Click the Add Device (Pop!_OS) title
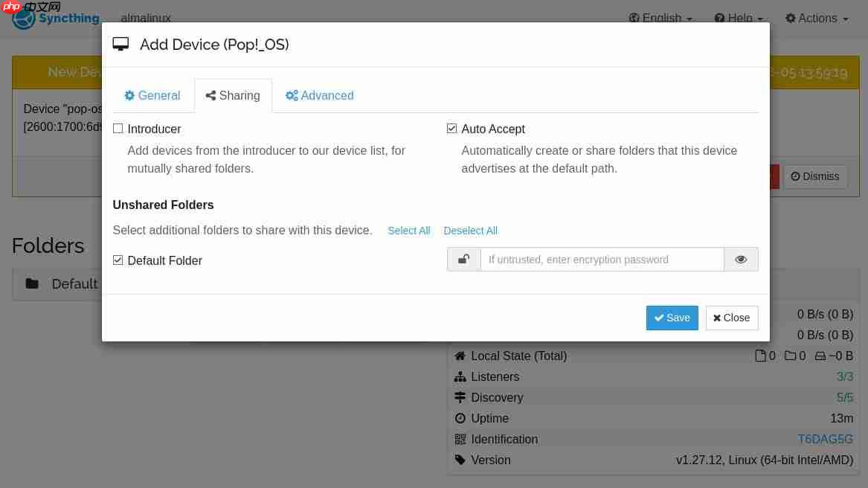868x488 pixels. pyautogui.click(x=214, y=45)
